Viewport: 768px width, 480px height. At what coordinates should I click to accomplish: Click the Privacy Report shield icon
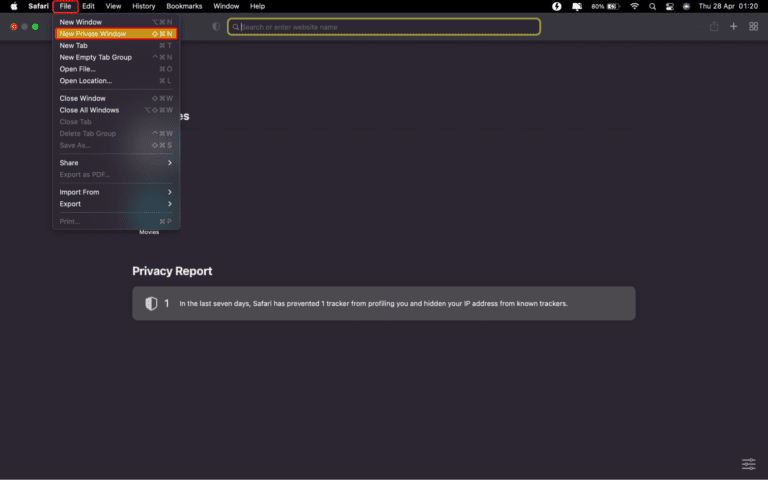pos(151,303)
